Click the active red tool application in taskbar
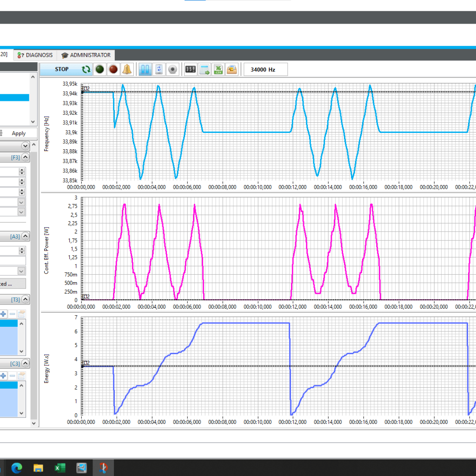 pyautogui.click(x=103, y=468)
